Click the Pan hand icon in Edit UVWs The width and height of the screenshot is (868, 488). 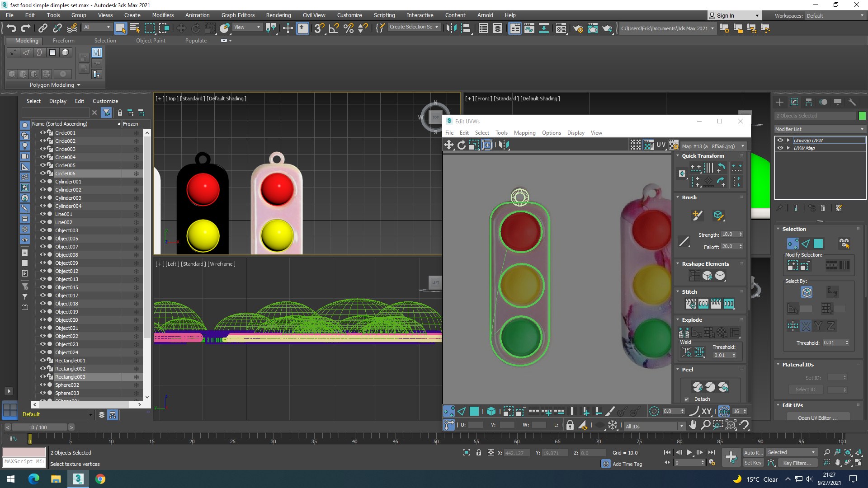tap(693, 425)
